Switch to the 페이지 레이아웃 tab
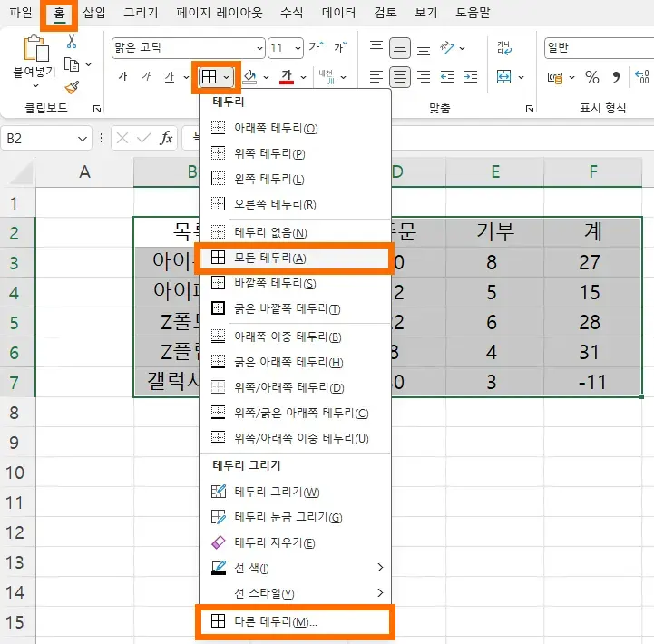This screenshot has width=654, height=644. (219, 13)
